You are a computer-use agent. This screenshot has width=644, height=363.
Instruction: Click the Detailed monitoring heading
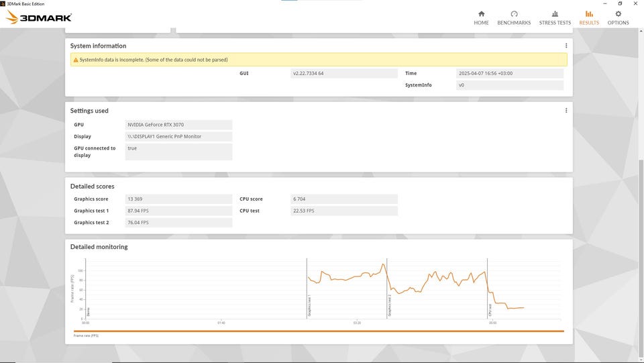point(99,247)
